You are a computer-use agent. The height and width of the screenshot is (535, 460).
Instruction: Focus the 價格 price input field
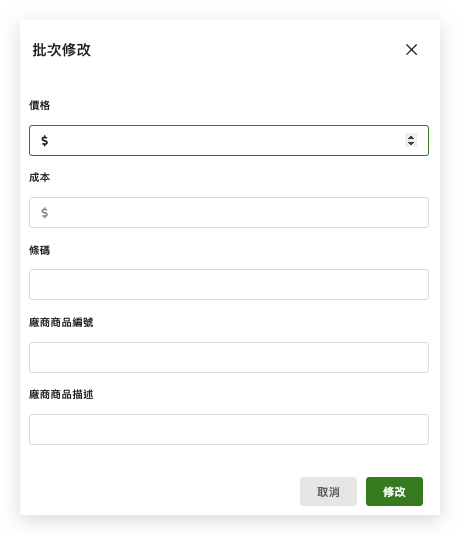click(x=229, y=141)
